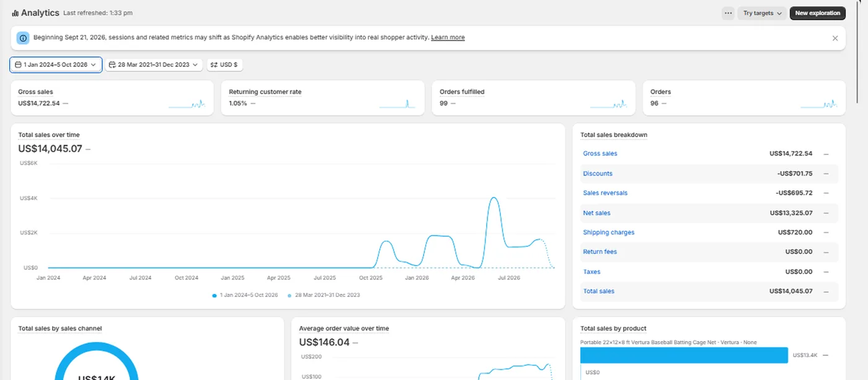This screenshot has width=868, height=380.
Task: Click the Gross sales sparkline chart
Action: click(187, 104)
